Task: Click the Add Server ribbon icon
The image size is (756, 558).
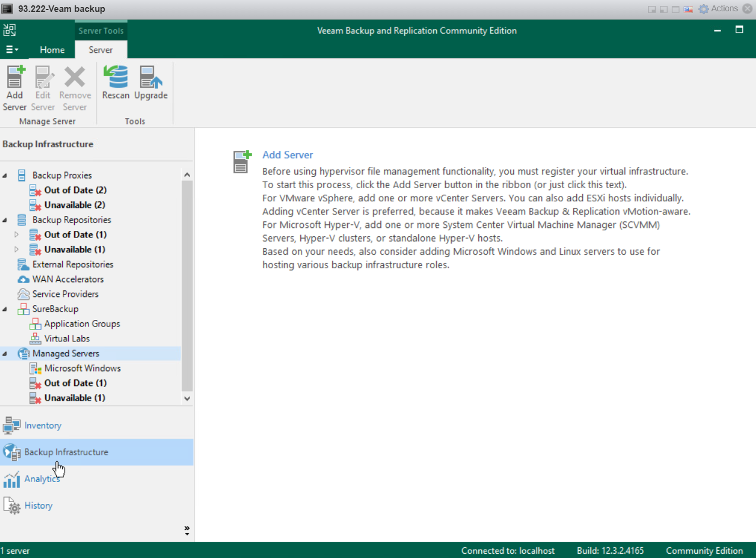Action: tap(15, 78)
